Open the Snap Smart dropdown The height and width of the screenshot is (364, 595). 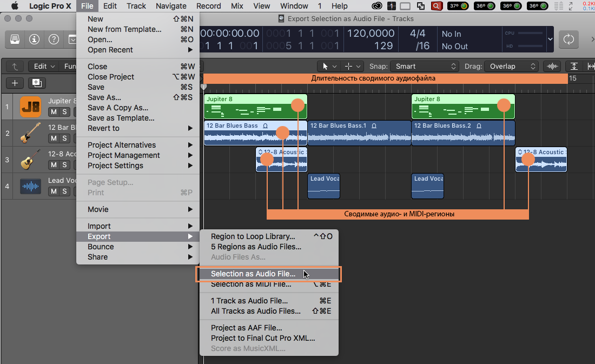[x=425, y=67]
